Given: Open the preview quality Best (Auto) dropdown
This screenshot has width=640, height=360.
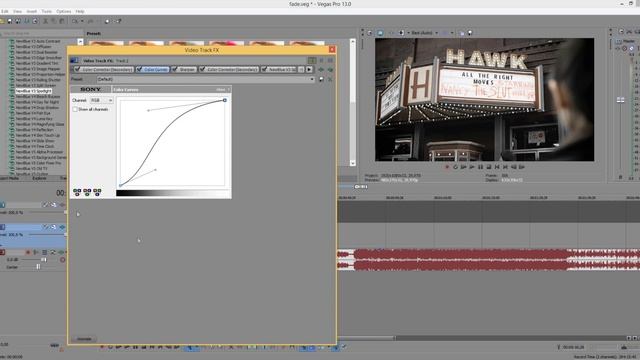Looking at the screenshot, I should [x=424, y=33].
